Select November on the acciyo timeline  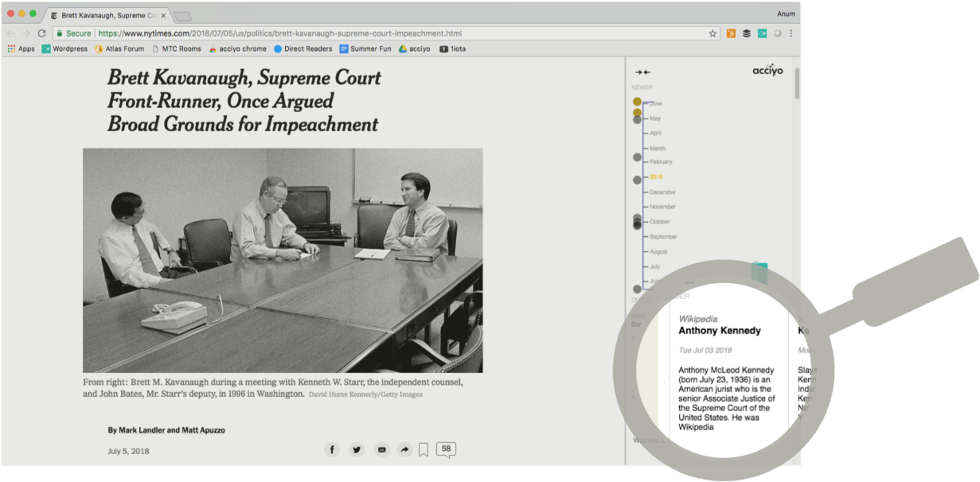point(662,207)
